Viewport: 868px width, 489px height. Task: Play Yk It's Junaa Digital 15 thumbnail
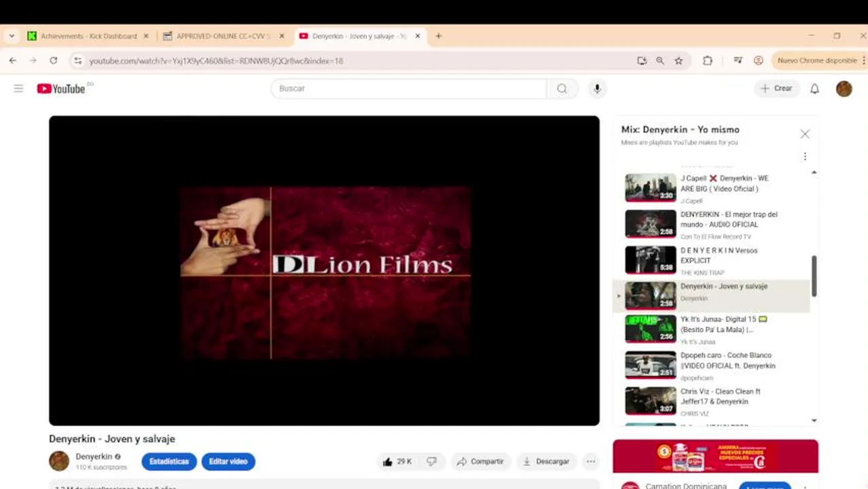651,329
